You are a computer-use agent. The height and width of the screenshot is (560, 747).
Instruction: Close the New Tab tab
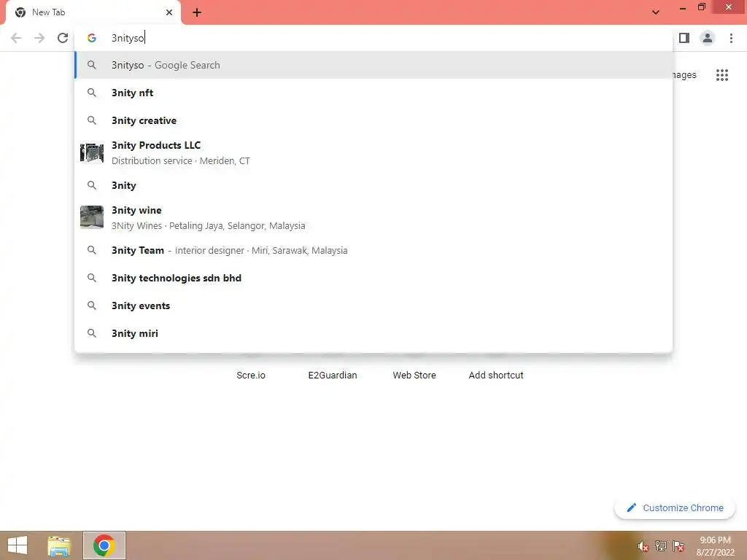(x=169, y=12)
